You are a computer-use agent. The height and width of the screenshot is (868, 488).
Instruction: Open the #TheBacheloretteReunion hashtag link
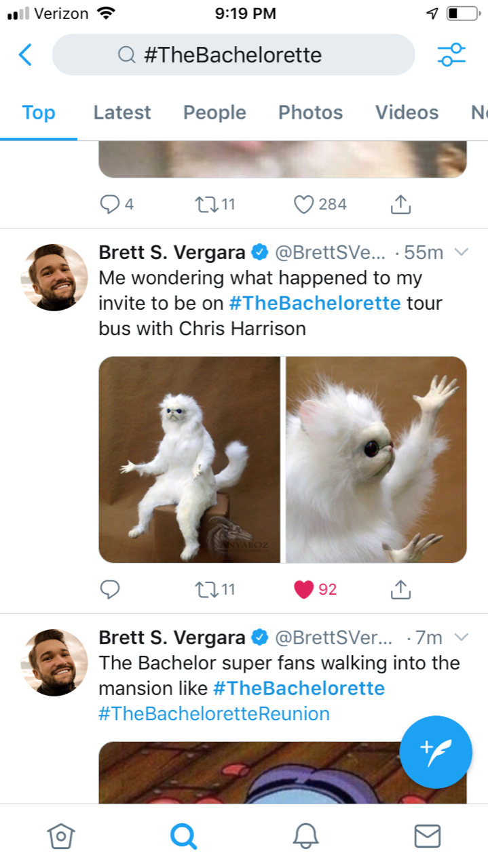tap(214, 713)
